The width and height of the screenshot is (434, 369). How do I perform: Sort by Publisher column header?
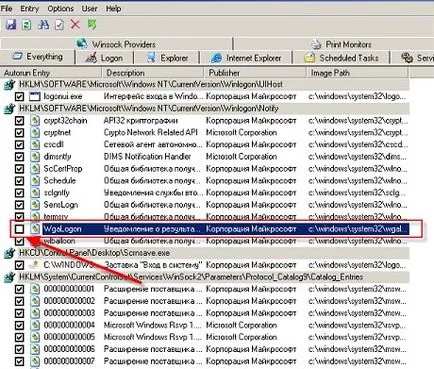[255, 73]
